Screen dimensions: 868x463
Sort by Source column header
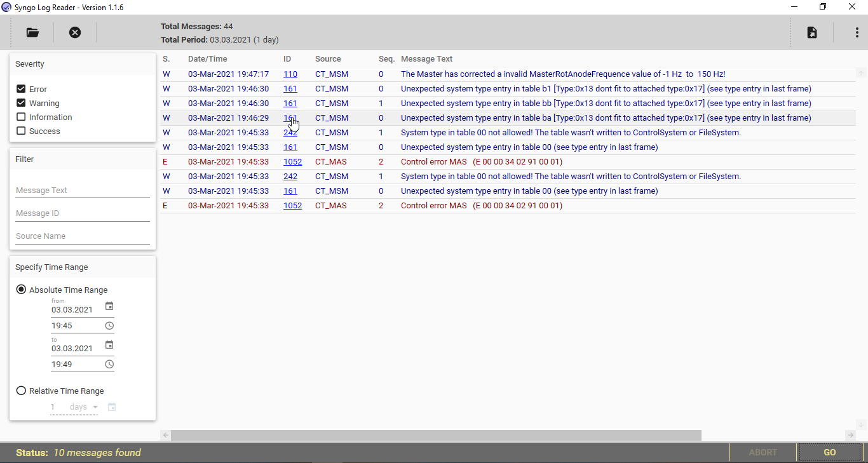328,59
